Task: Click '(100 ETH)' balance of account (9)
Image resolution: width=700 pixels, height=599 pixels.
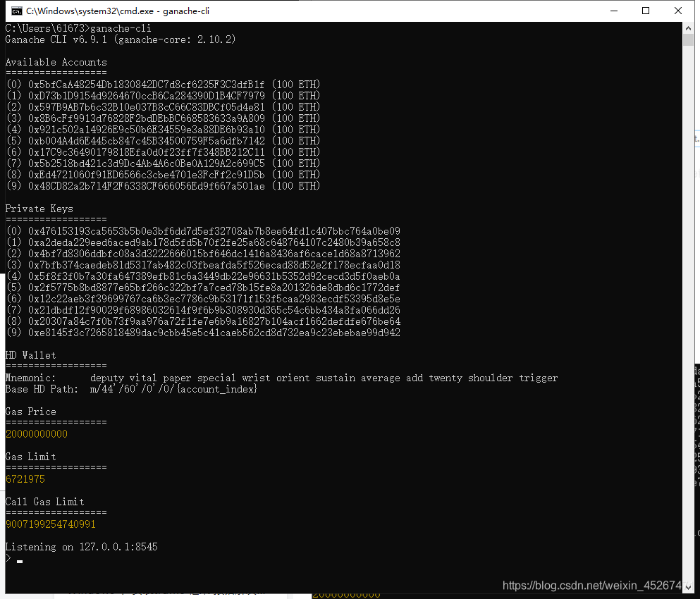Action: [x=296, y=185]
